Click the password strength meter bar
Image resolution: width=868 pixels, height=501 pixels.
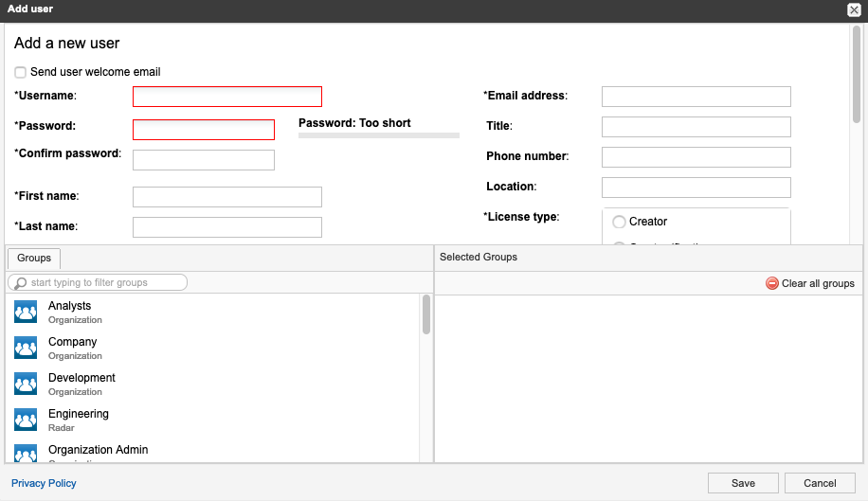pyautogui.click(x=378, y=135)
